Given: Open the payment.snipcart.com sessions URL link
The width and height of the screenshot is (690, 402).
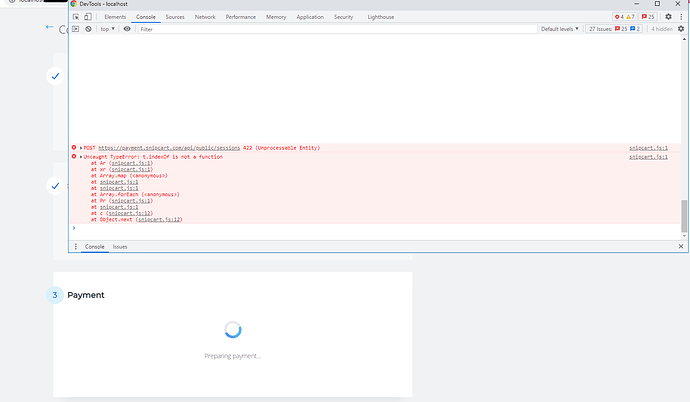Looking at the screenshot, I should (169, 148).
